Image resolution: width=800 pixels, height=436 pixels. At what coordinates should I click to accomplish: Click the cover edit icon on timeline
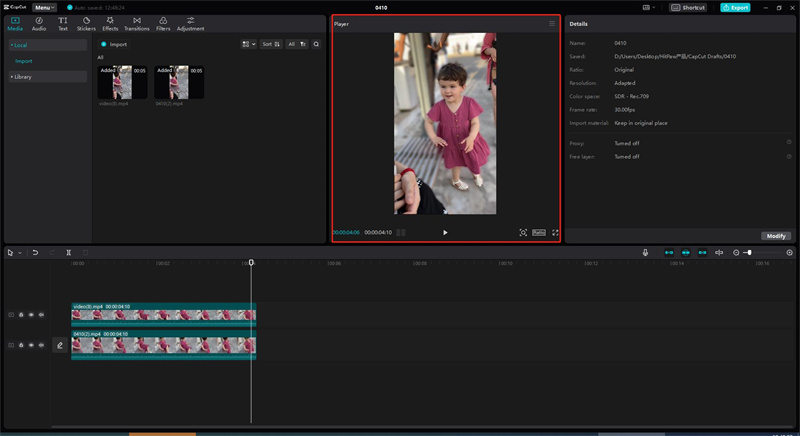point(60,345)
